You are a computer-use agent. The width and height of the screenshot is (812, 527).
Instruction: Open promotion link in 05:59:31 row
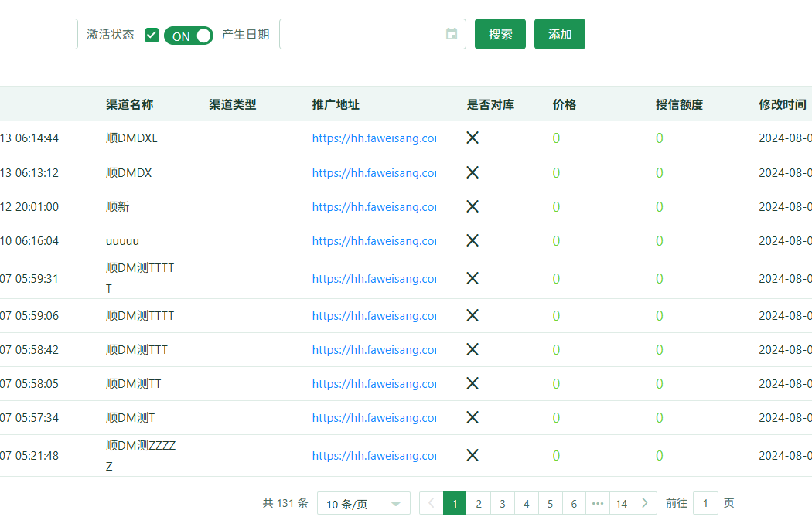374,279
